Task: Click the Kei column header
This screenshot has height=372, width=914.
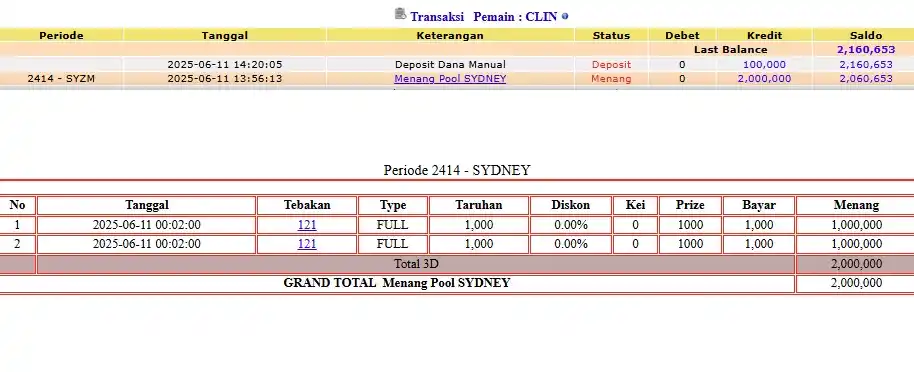Action: (635, 205)
